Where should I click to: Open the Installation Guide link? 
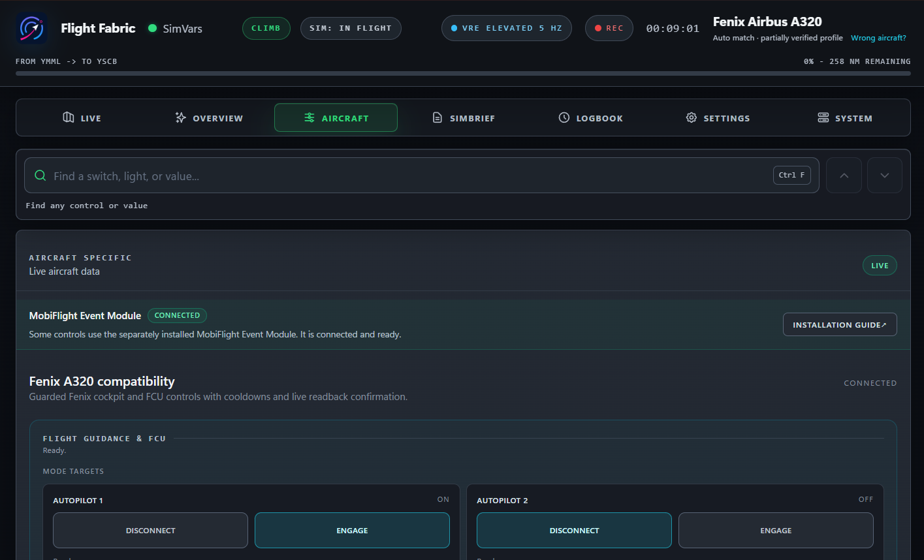pyautogui.click(x=840, y=324)
